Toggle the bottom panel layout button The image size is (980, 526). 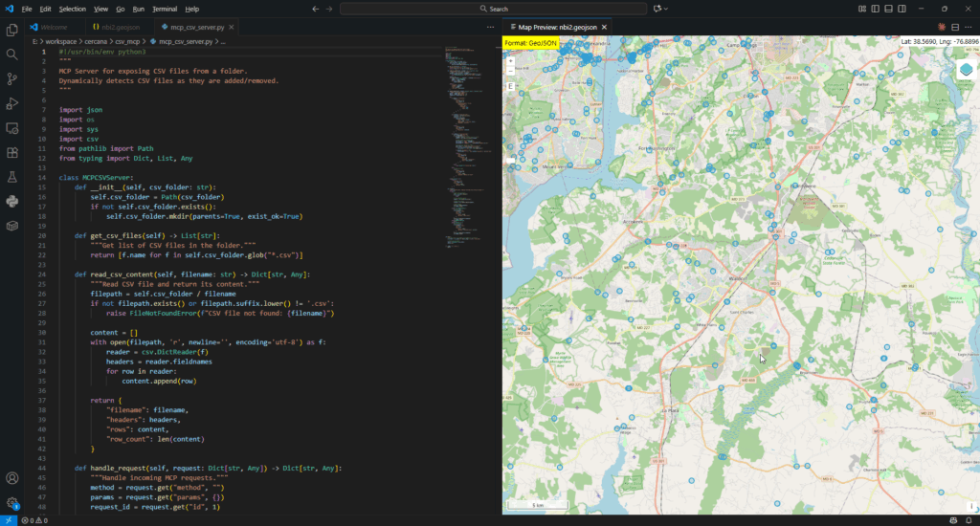[x=888, y=9]
